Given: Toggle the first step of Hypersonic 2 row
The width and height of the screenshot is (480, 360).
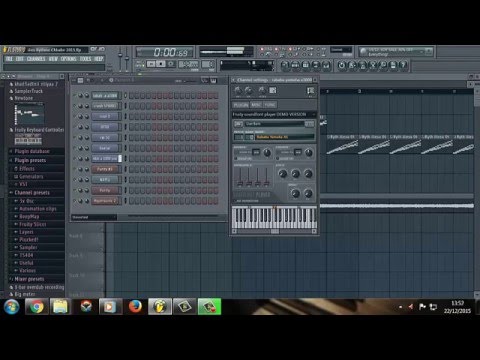Looking at the screenshot, I should click(132, 201).
